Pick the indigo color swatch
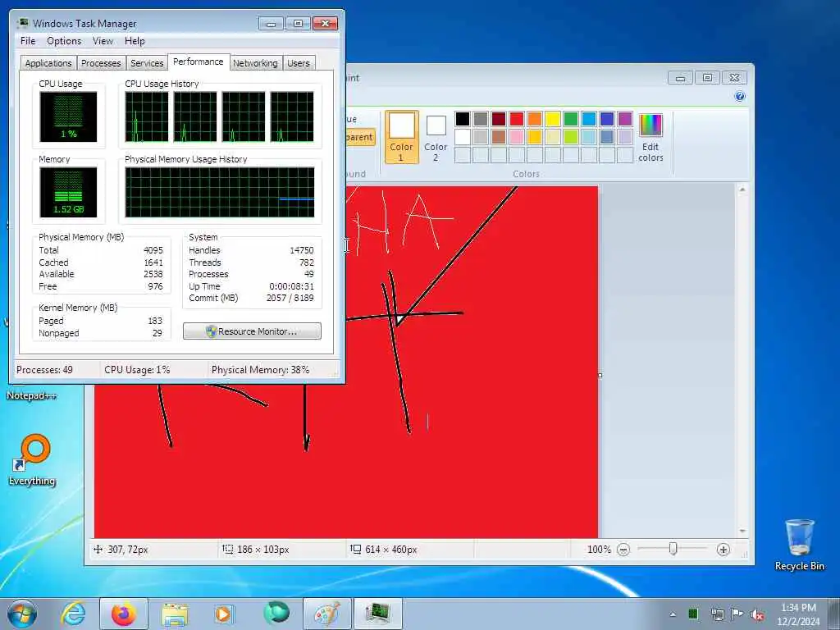The image size is (840, 630). [607, 118]
